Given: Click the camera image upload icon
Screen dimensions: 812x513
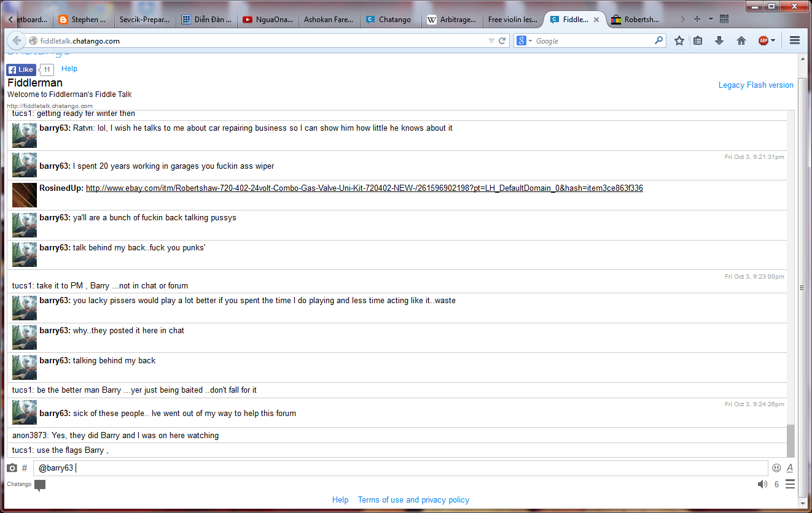Looking at the screenshot, I should pos(12,468).
